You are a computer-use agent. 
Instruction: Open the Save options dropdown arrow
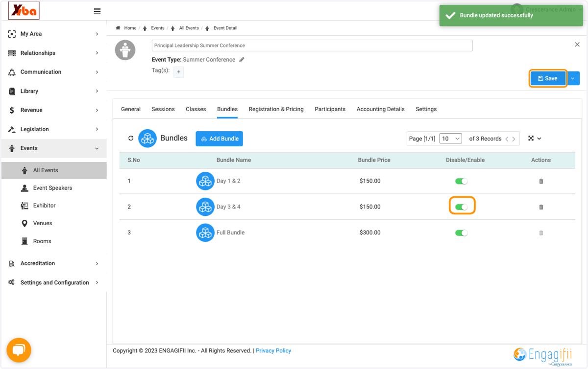[x=573, y=78]
